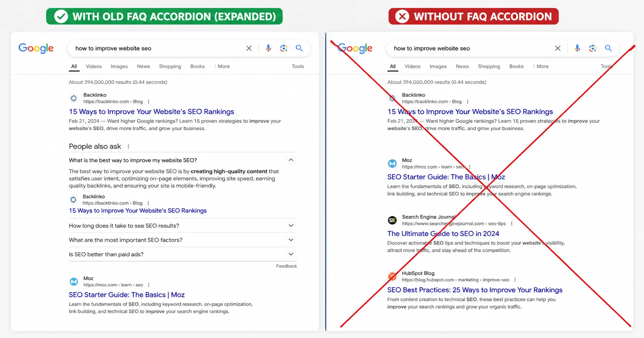Click magnifier search icon in left panel

coord(299,48)
